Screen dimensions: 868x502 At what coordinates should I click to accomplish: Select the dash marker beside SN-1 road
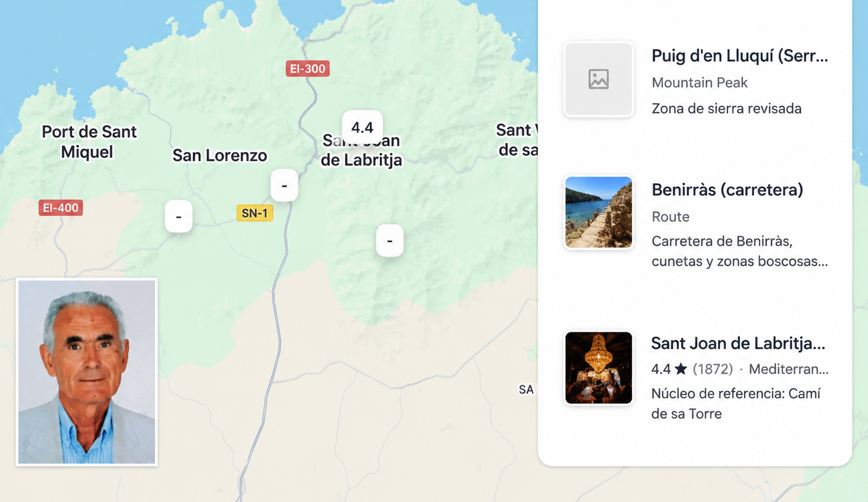tap(284, 185)
